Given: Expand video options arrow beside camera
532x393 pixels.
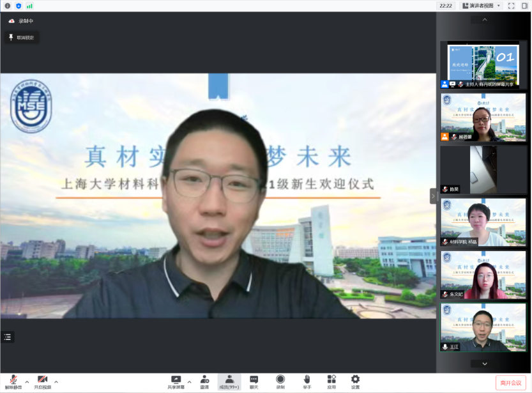Looking at the screenshot, I should click(56, 381).
